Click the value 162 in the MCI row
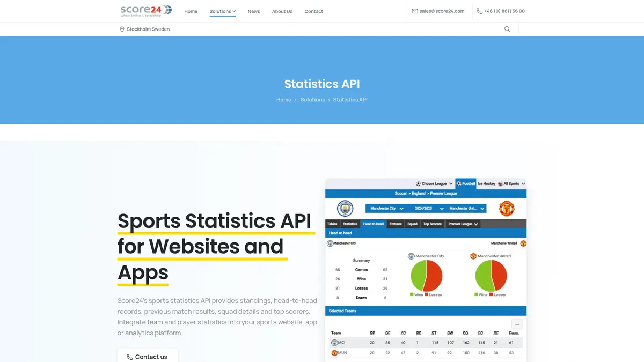644x362 pixels. pyautogui.click(x=466, y=343)
